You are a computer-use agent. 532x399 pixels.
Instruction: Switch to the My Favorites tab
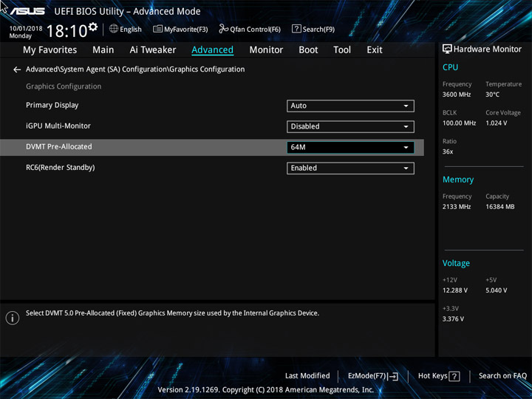click(x=50, y=50)
